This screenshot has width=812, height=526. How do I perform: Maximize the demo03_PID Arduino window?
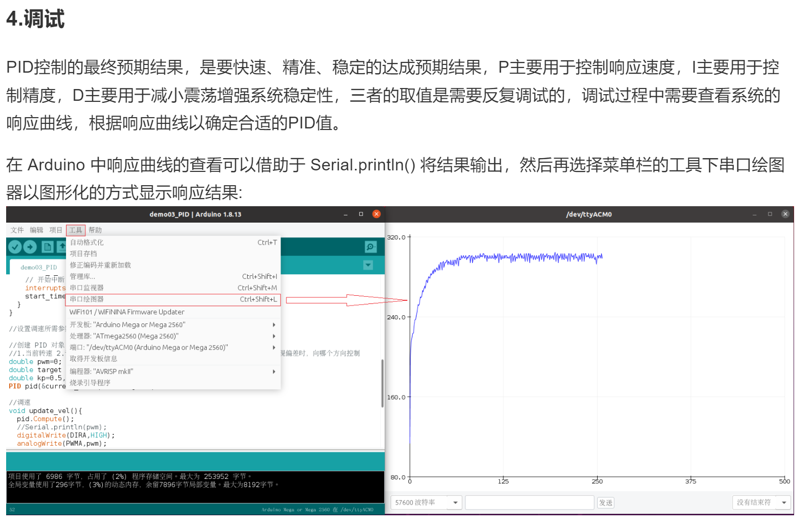pyautogui.click(x=361, y=214)
